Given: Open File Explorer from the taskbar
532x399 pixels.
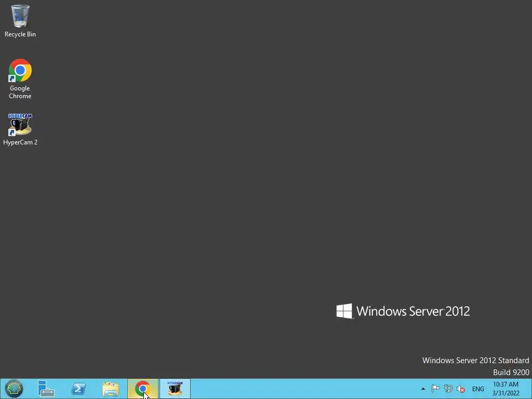Looking at the screenshot, I should pos(111,389).
